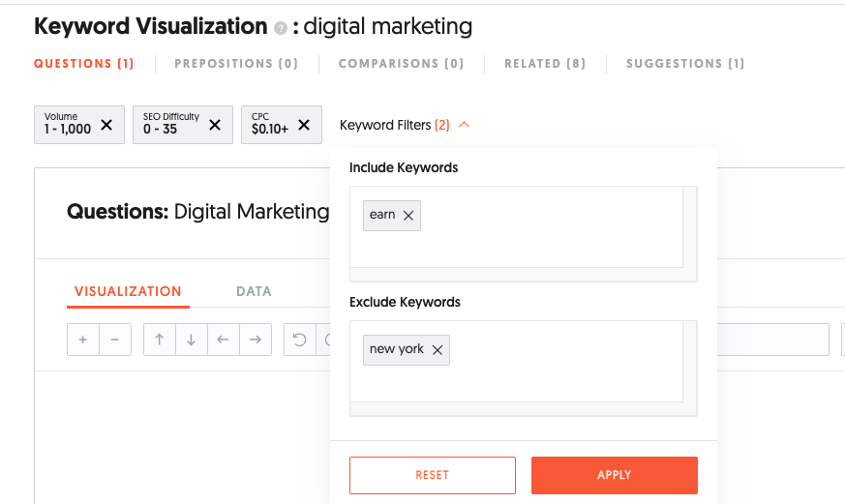Click the rotate counterclockwise icon
845x504 pixels.
pos(299,340)
